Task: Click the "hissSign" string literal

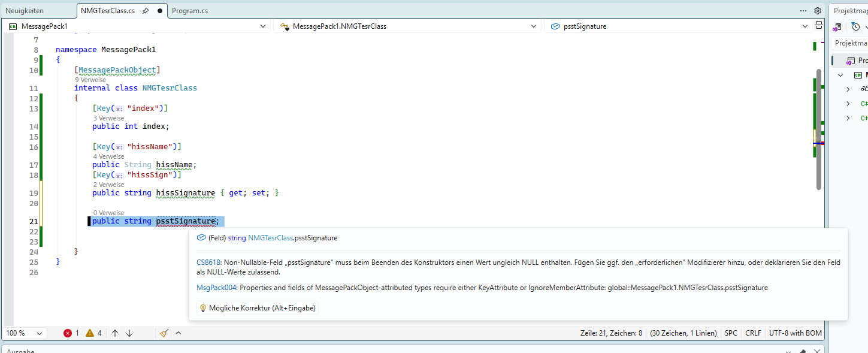Action: [x=151, y=175]
